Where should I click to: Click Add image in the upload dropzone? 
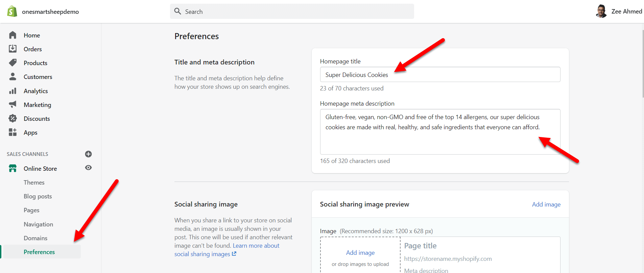coord(360,252)
